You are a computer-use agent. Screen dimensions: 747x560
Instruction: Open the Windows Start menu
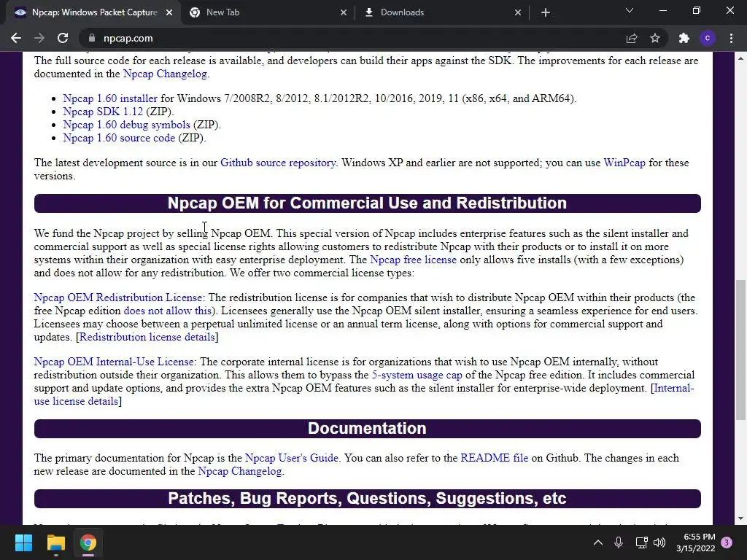click(x=23, y=542)
